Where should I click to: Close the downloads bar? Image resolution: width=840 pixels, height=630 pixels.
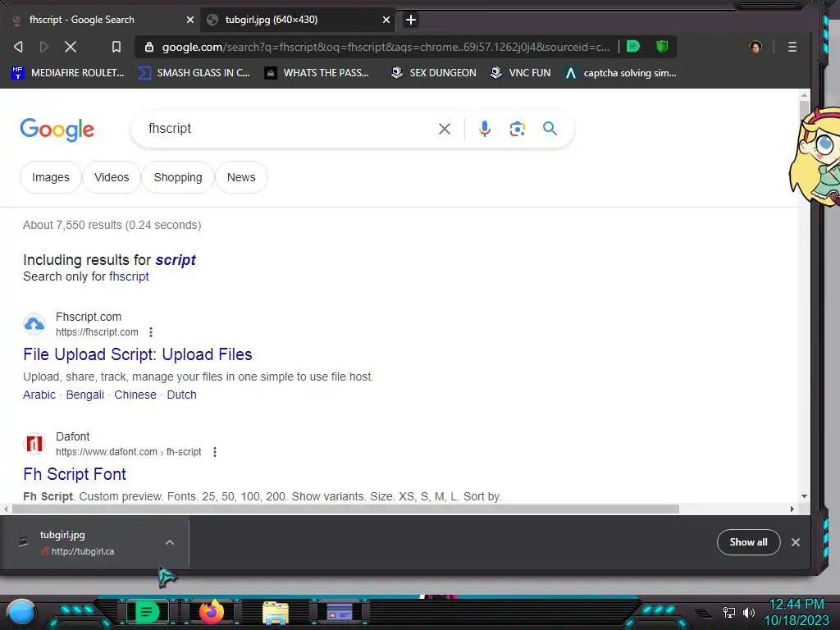tap(796, 542)
